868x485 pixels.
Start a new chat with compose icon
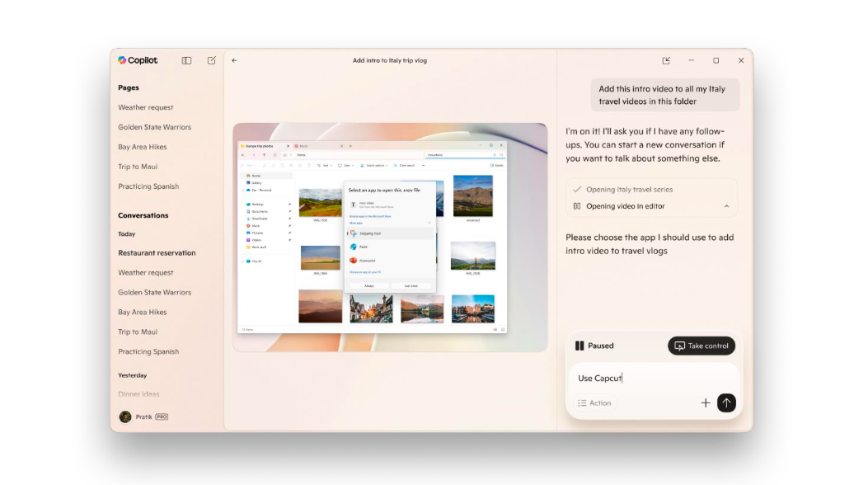[x=212, y=60]
